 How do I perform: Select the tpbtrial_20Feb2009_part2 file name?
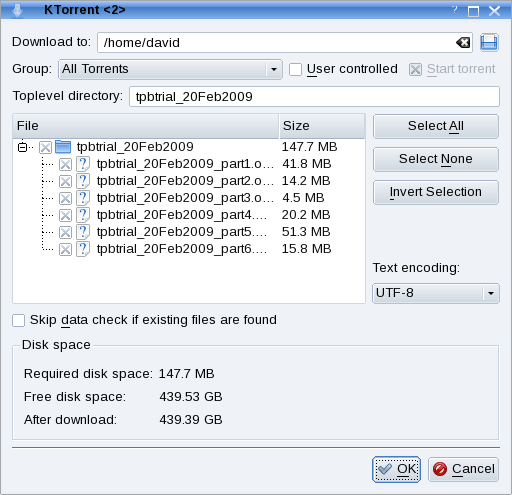185,181
